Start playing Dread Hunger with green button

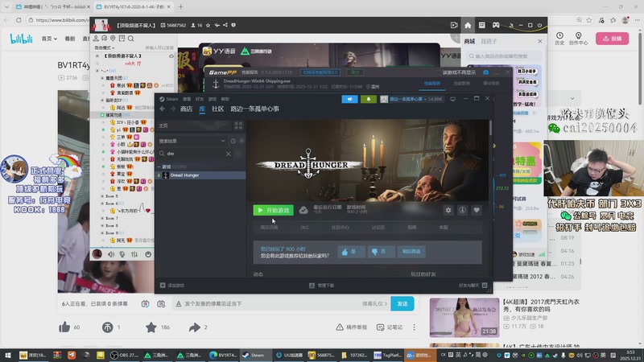(x=273, y=210)
